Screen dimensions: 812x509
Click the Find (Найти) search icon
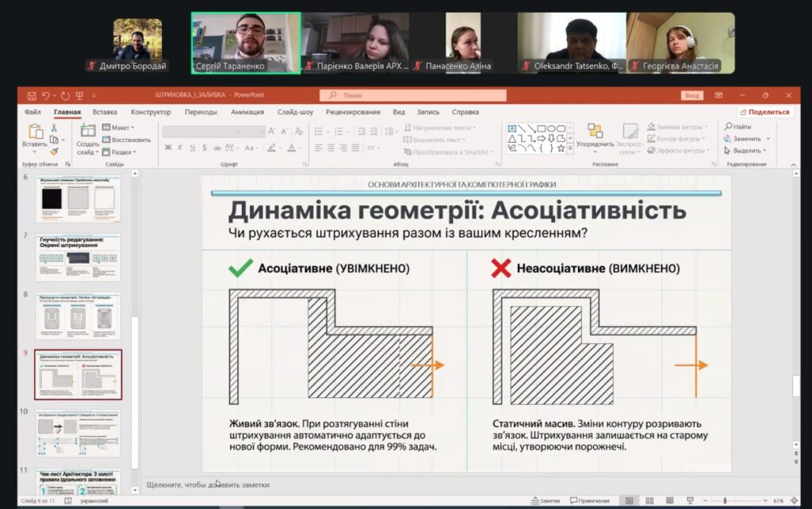point(737,127)
